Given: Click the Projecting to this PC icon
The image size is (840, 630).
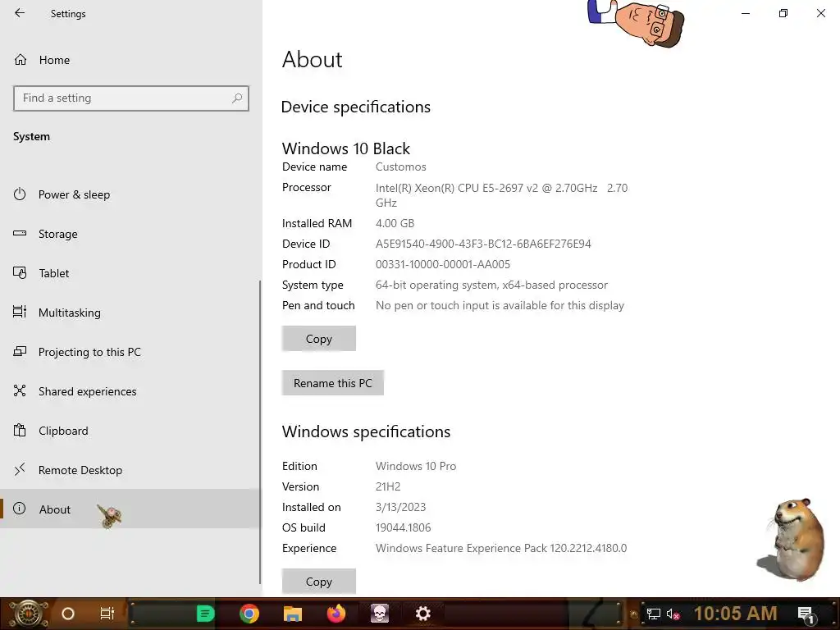Looking at the screenshot, I should coord(20,351).
